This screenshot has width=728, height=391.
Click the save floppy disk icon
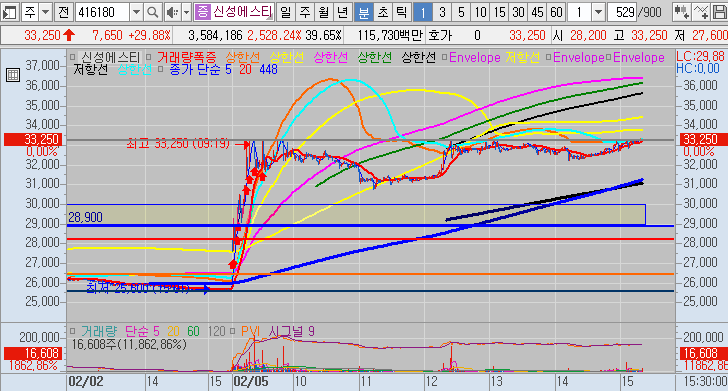coord(719,12)
